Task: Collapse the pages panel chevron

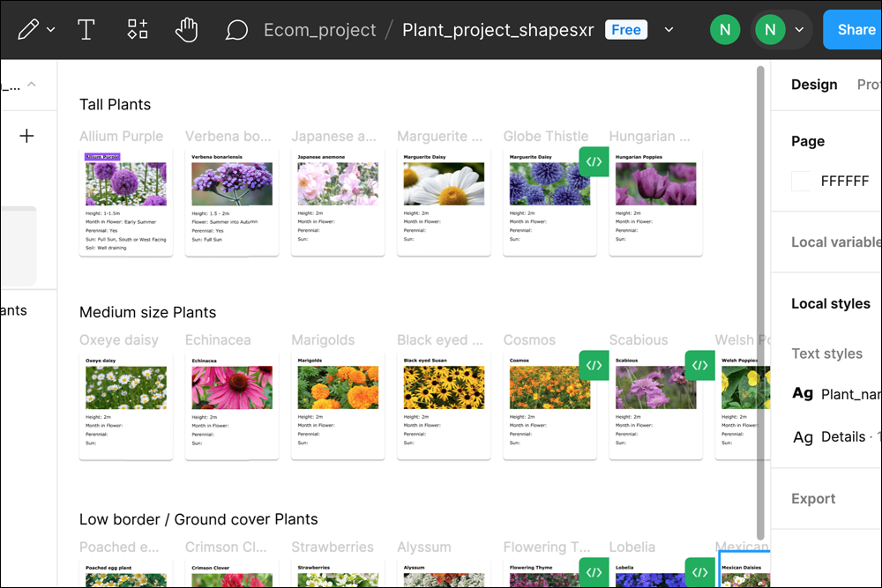Action: 32,85
